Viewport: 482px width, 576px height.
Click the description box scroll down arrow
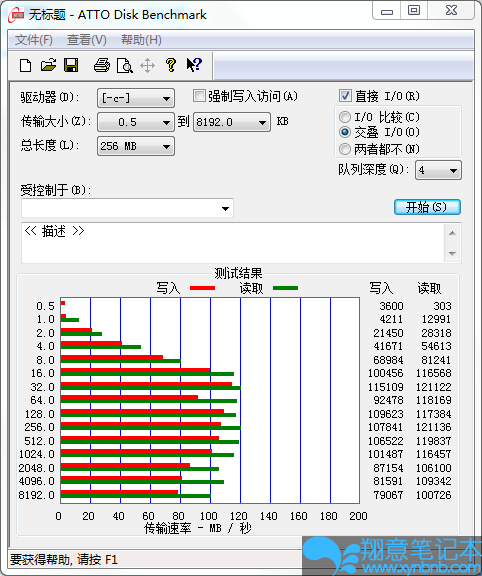(452, 253)
